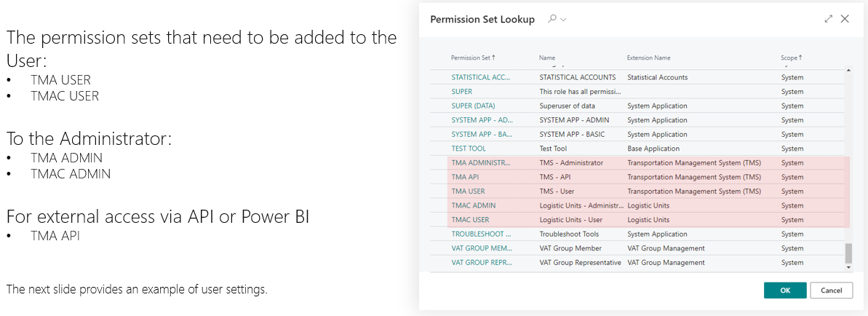Choose the SUPER (DATA) permission set

473,106
